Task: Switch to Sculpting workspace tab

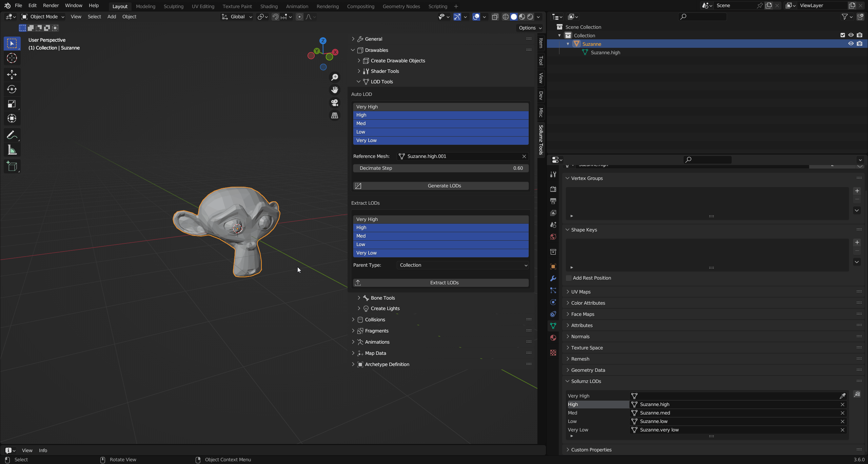Action: coord(173,6)
